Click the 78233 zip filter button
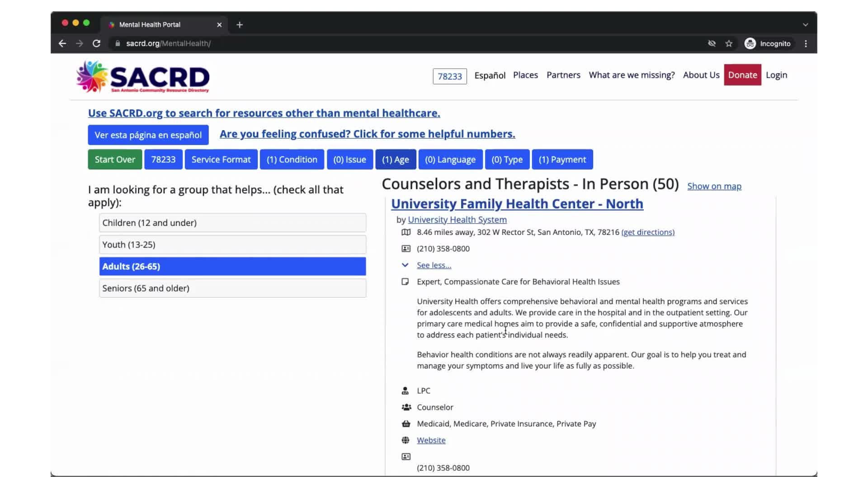The image size is (868, 488). 163,160
